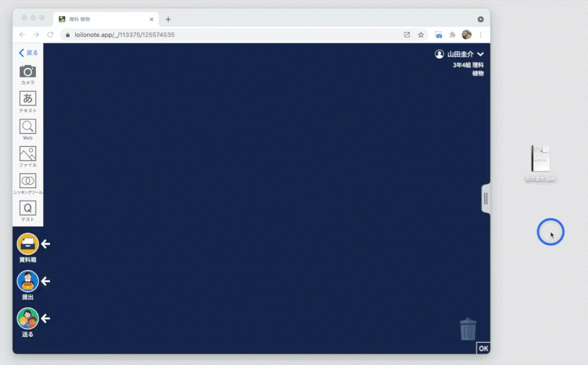This screenshot has height=365, width=588.
Task: Click the browser back arrow
Action: 22,34
